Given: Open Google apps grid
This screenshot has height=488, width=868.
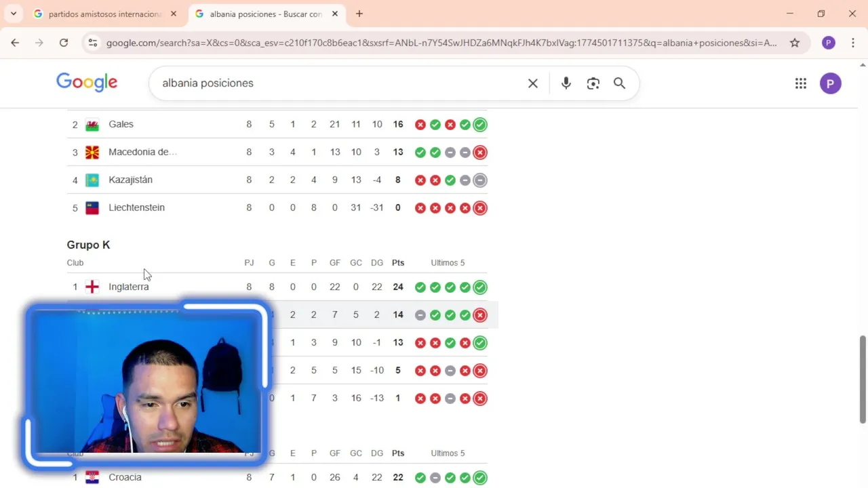Looking at the screenshot, I should (801, 83).
